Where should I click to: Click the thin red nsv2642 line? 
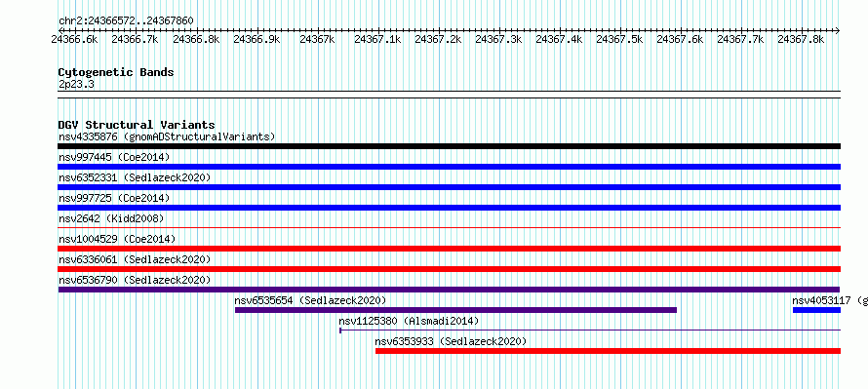click(450, 227)
